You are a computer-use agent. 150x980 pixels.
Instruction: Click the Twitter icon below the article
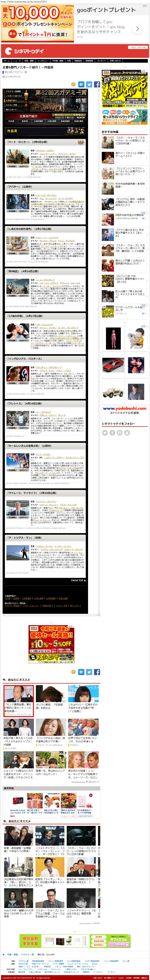89,672
